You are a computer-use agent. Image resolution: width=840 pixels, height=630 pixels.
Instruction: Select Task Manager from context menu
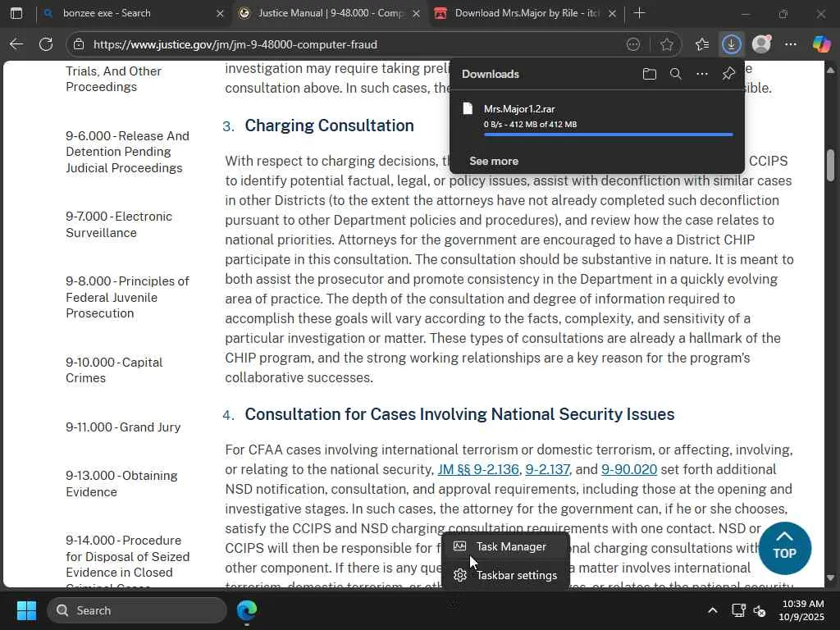(505, 546)
